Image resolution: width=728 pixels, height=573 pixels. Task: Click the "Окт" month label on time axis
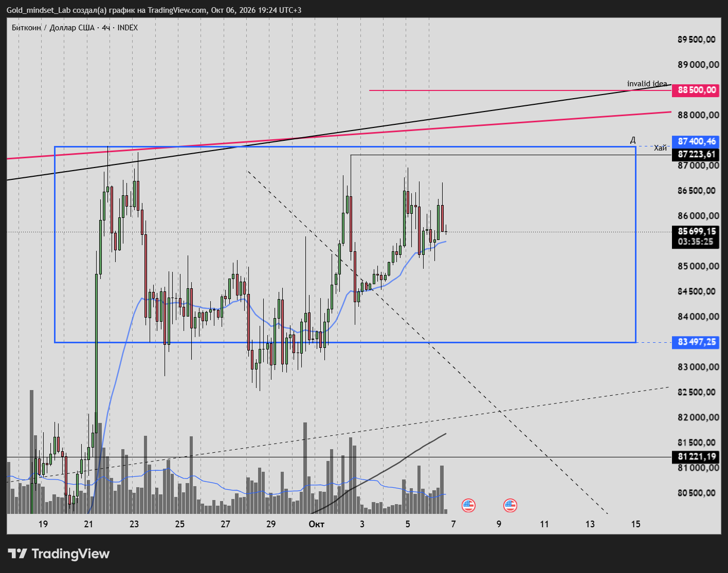[316, 524]
